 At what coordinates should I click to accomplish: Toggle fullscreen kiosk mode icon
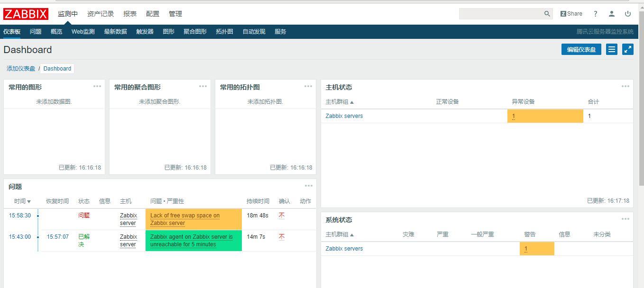point(628,49)
